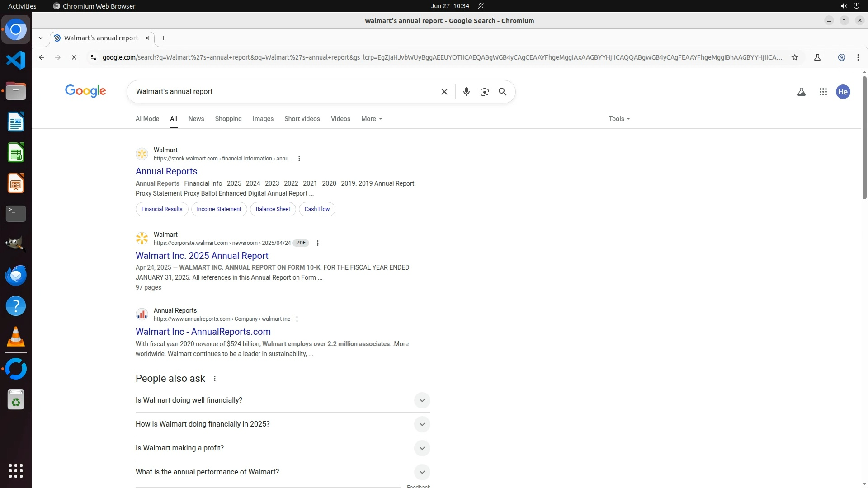Screen dimensions: 868x488
Task: Open the More search filters dropdown
Action: coord(372,119)
